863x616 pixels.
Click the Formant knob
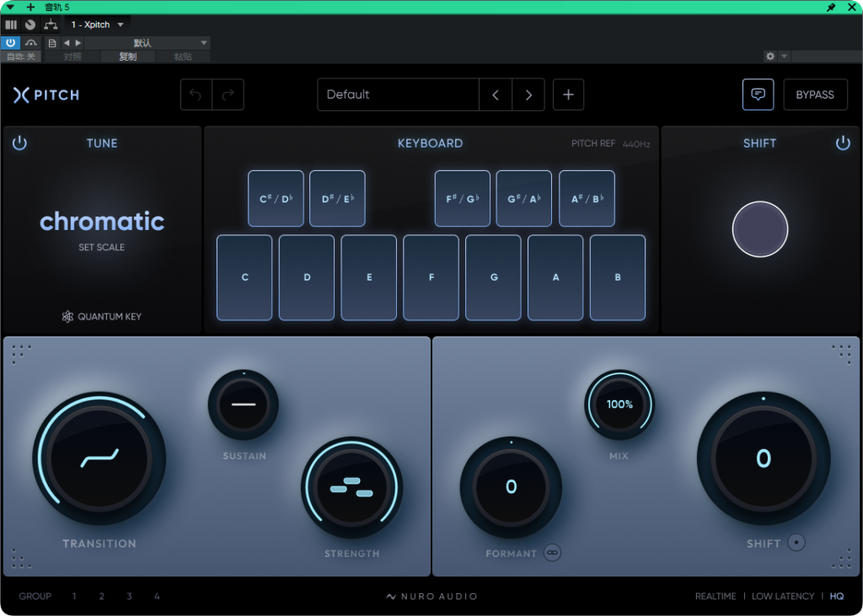tap(511, 487)
